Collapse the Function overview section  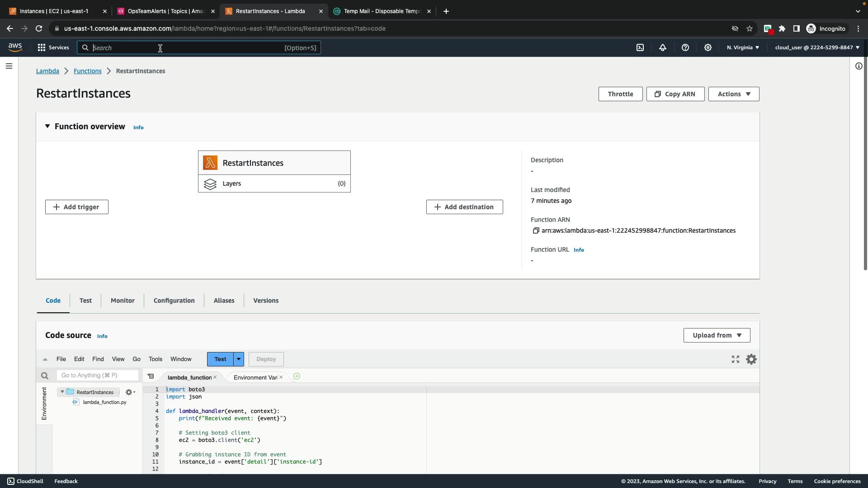[47, 127]
